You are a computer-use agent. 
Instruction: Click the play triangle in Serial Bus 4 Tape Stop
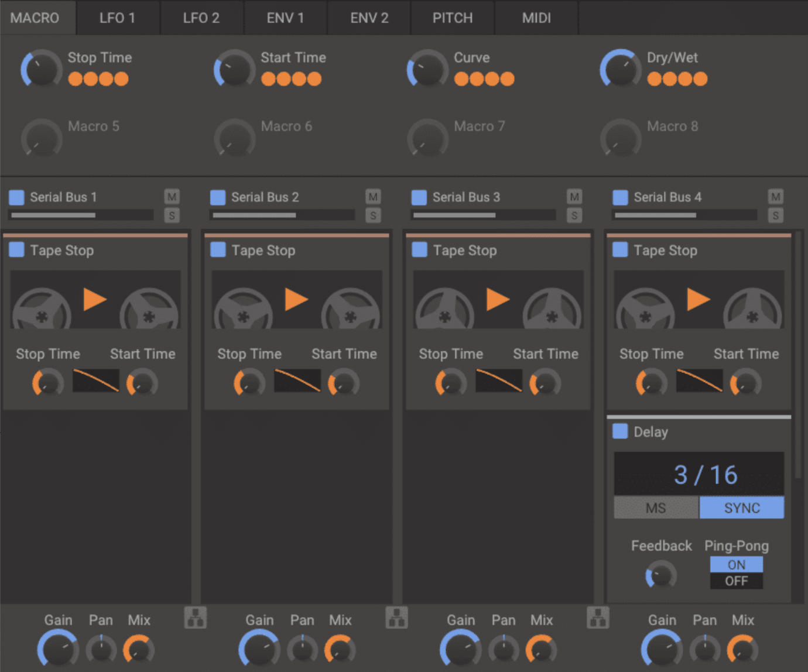698,299
